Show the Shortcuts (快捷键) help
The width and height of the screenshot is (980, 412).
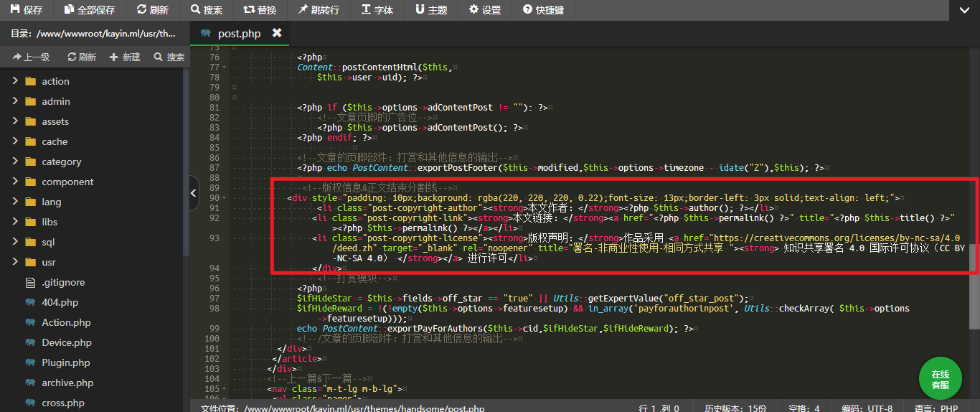[543, 10]
